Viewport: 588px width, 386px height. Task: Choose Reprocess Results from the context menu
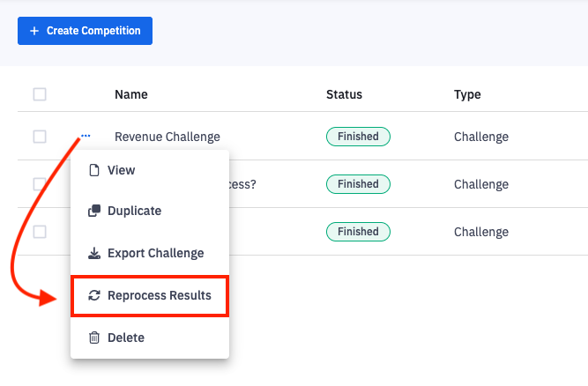click(159, 296)
